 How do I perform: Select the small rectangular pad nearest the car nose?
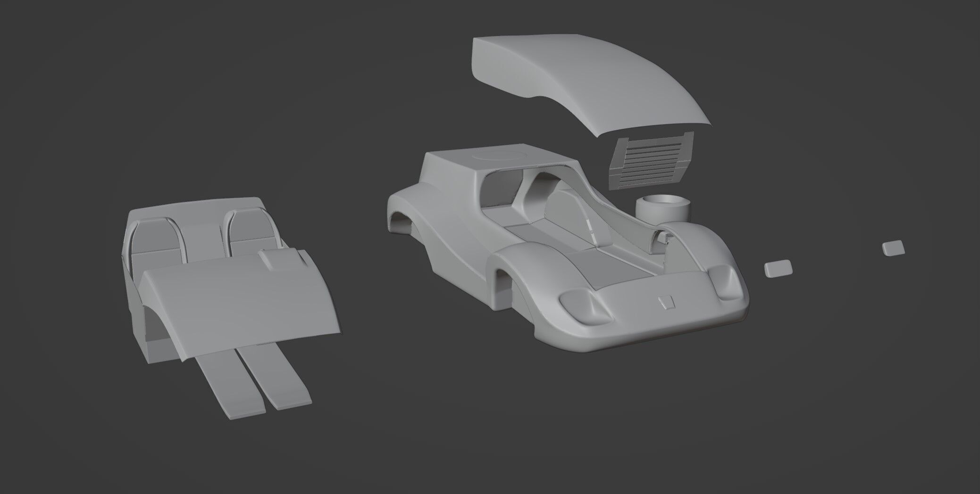coord(779,269)
